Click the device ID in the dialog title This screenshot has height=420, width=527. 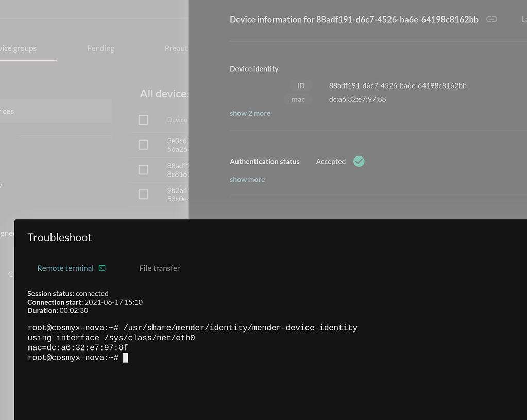tap(398, 19)
